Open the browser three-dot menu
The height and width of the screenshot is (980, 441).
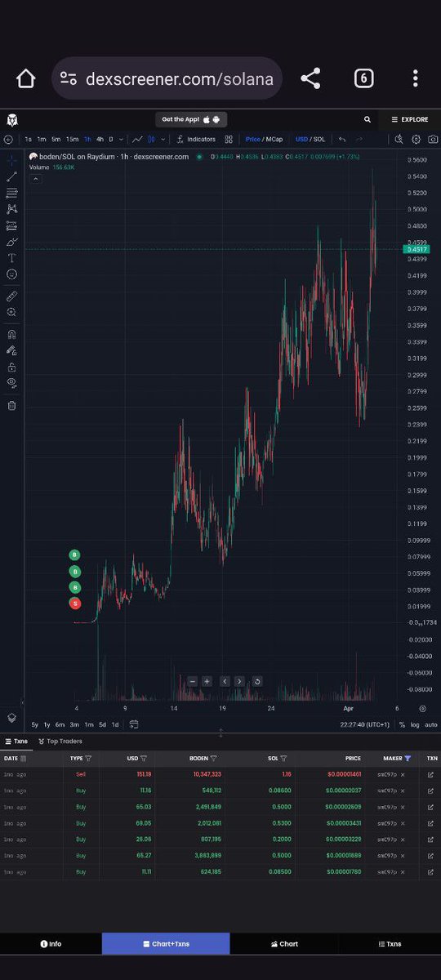point(416,78)
